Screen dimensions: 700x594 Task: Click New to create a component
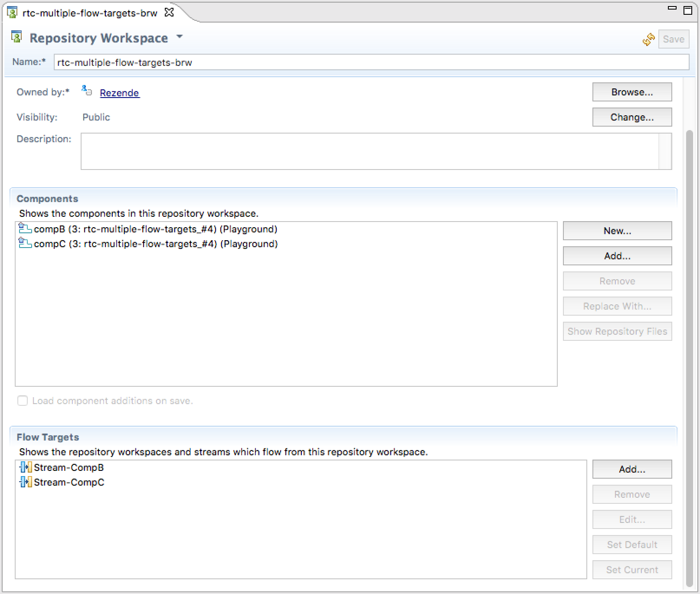pos(617,231)
